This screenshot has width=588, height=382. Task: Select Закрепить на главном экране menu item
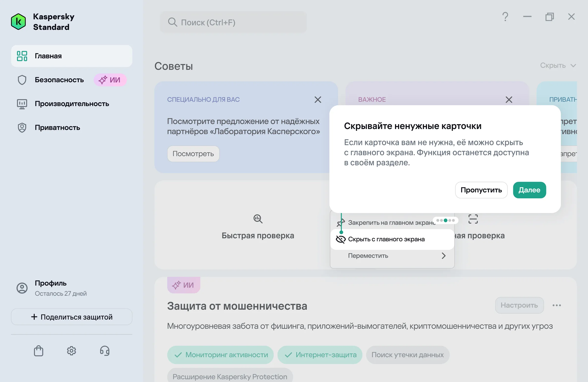[x=392, y=223]
